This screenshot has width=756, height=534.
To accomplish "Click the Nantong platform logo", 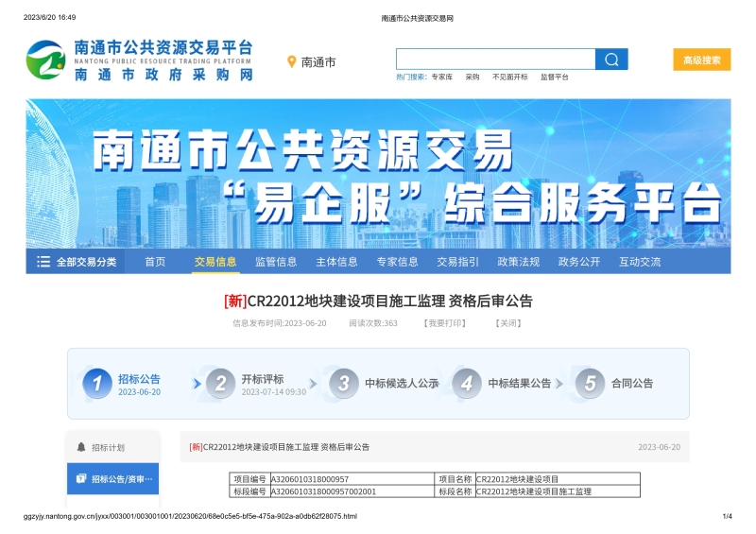I will 44,60.
